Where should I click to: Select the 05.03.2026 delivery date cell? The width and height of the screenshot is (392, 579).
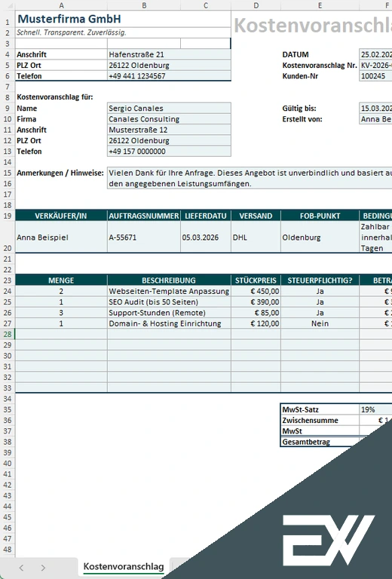[x=206, y=237]
